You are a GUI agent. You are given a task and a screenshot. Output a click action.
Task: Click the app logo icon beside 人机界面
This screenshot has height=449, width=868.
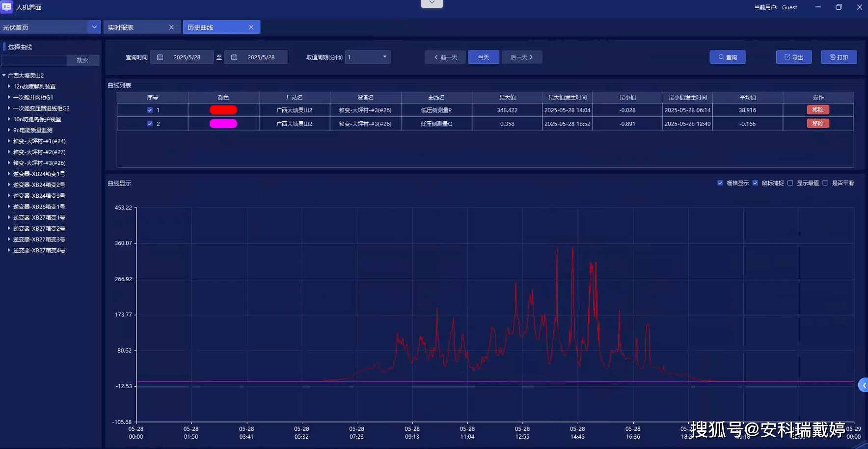(7, 7)
